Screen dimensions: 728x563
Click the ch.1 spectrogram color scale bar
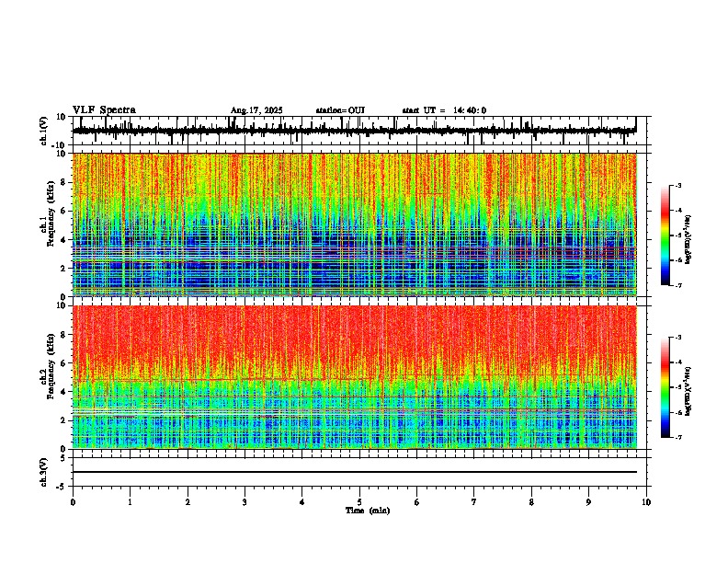click(x=665, y=236)
